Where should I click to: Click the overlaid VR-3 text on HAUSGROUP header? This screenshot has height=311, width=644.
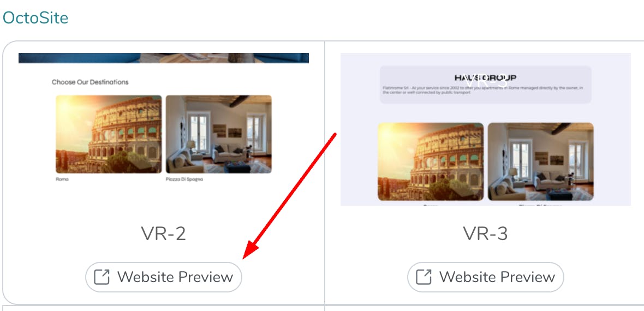pos(486,81)
